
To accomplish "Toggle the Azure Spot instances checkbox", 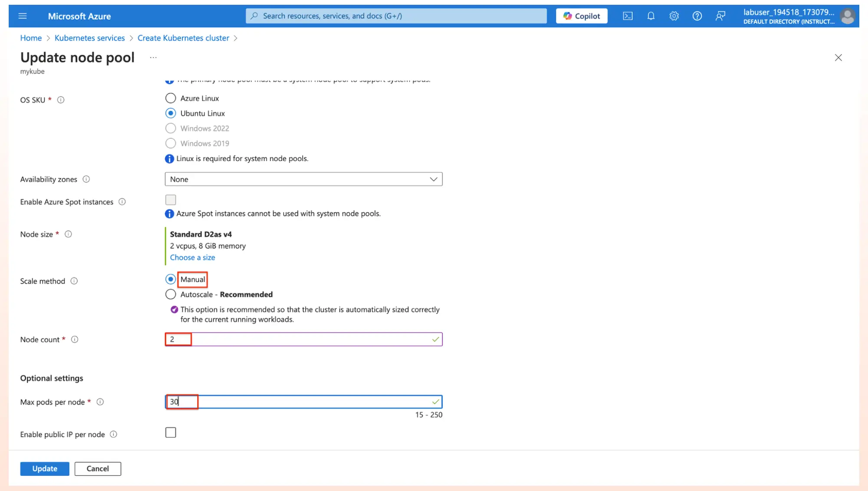I will pyautogui.click(x=171, y=200).
